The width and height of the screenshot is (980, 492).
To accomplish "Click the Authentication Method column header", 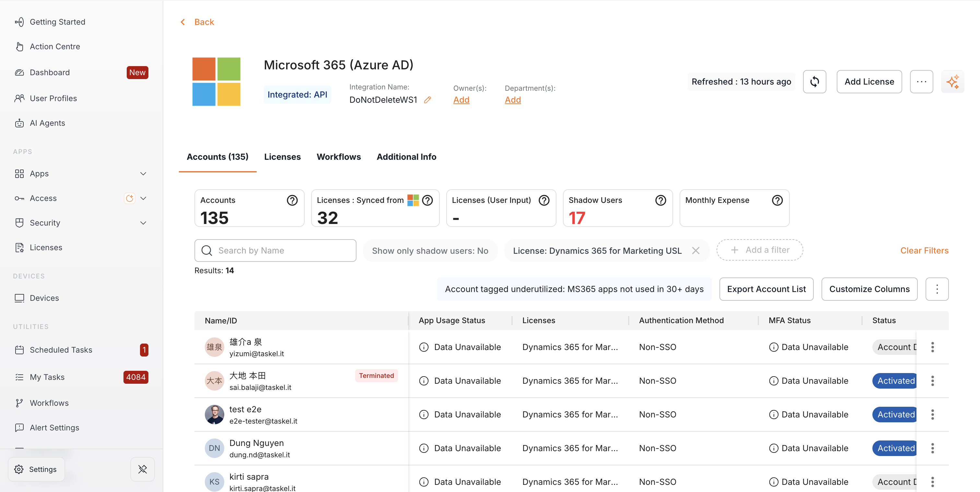I will click(x=681, y=321).
